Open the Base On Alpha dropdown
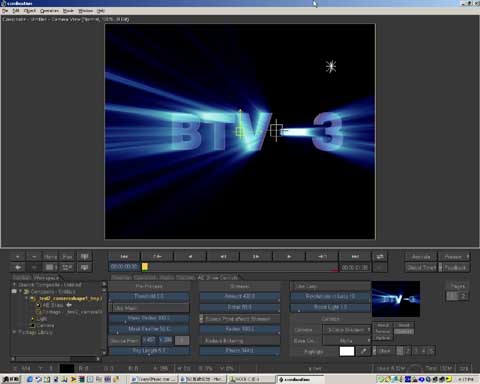The height and width of the screenshot is (384, 480). click(347, 341)
